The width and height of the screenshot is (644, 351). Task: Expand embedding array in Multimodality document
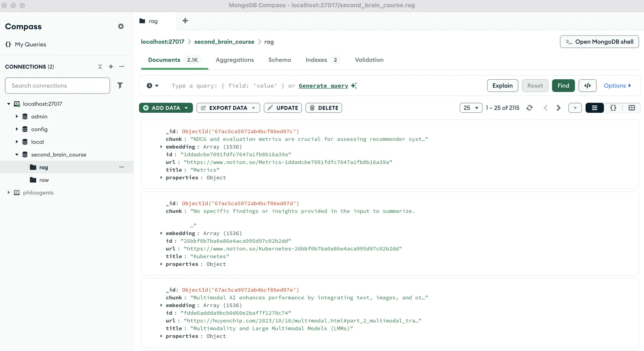click(x=161, y=305)
